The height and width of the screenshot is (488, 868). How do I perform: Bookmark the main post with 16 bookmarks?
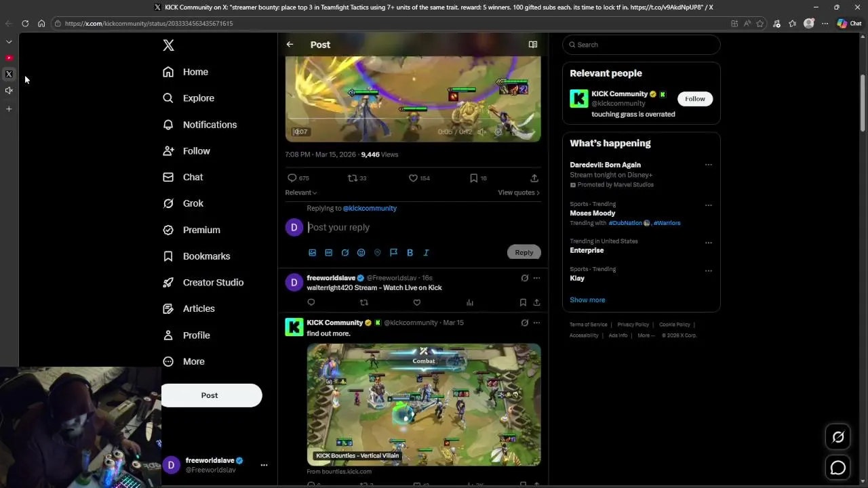coord(473,178)
